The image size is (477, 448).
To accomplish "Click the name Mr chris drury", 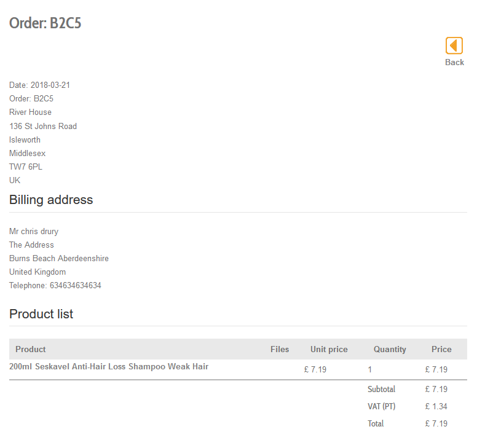I will (x=34, y=232).
